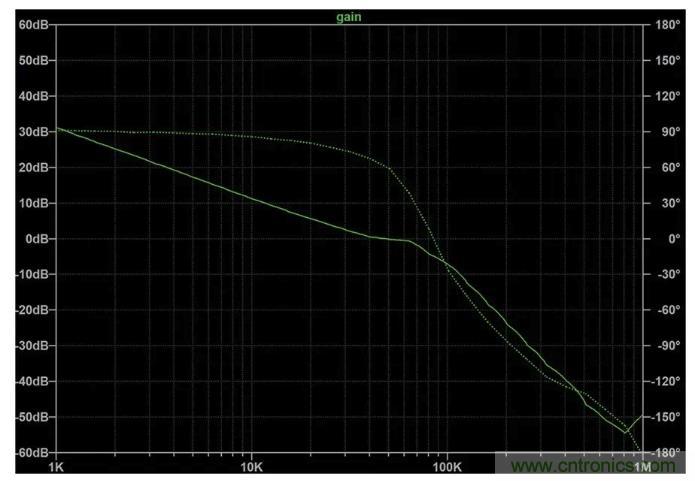The image size is (695, 481).
Task: Click the 20dB label on left axis
Action: (x=33, y=168)
